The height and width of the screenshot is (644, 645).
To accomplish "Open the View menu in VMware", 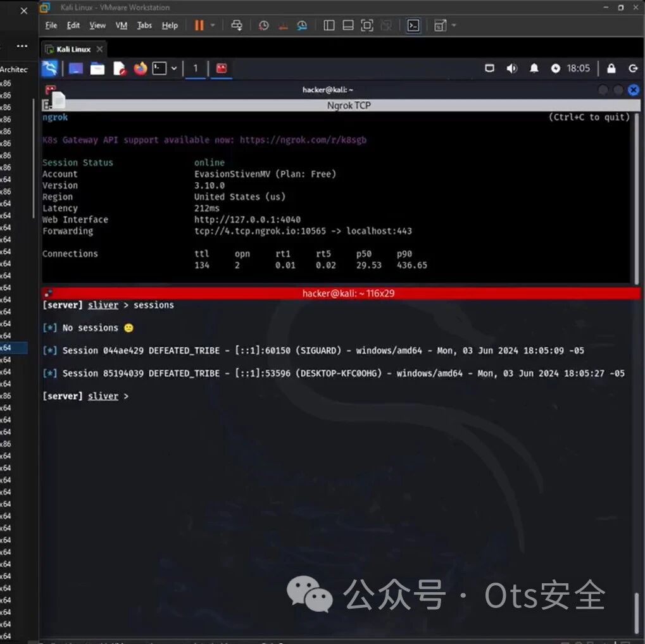I will point(97,25).
